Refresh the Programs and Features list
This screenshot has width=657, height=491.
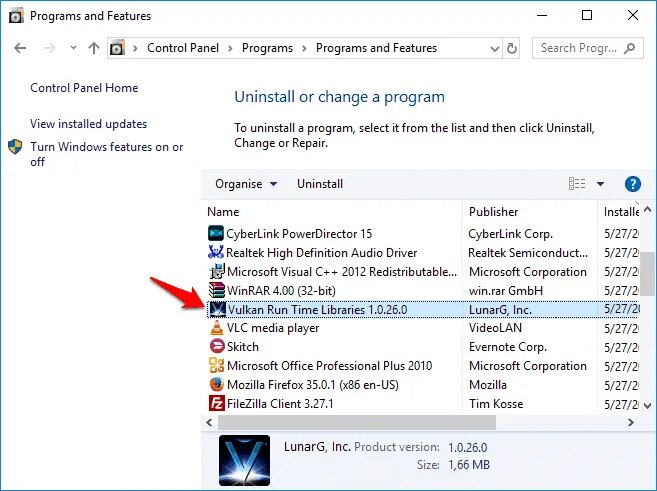coord(512,48)
